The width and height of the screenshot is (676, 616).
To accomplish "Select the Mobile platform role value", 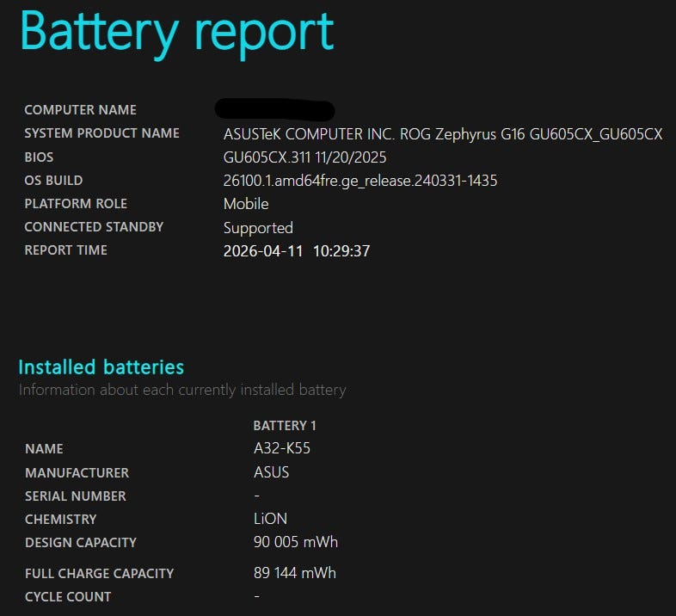I will pyautogui.click(x=246, y=204).
